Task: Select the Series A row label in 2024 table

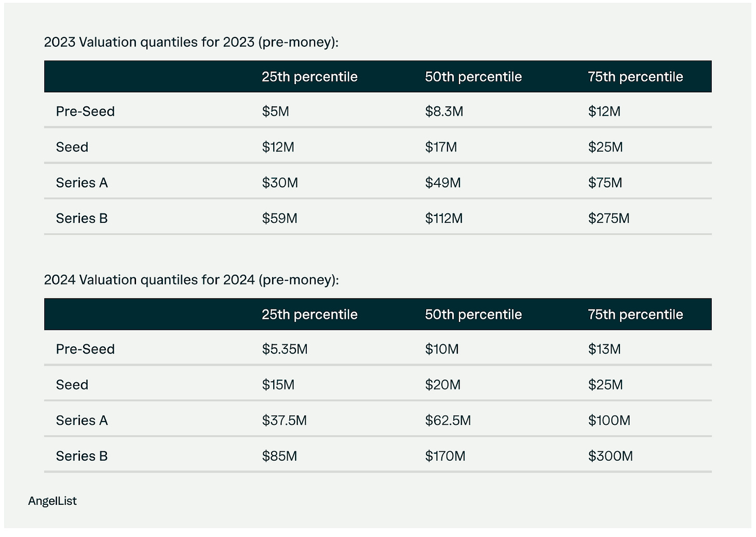Action: [x=82, y=421]
